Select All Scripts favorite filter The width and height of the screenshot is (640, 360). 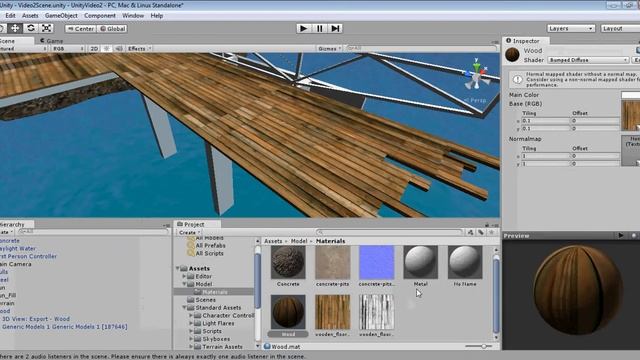pos(209,253)
